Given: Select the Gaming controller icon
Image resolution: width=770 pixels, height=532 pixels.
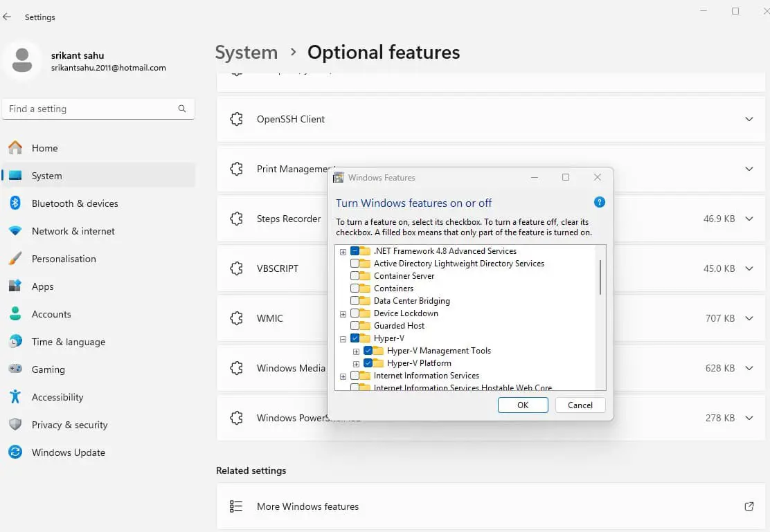Looking at the screenshot, I should (x=15, y=369).
